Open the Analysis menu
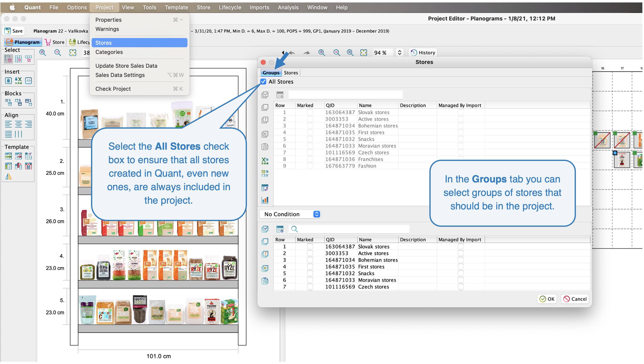Image resolution: width=644 pixels, height=364 pixels. [288, 8]
